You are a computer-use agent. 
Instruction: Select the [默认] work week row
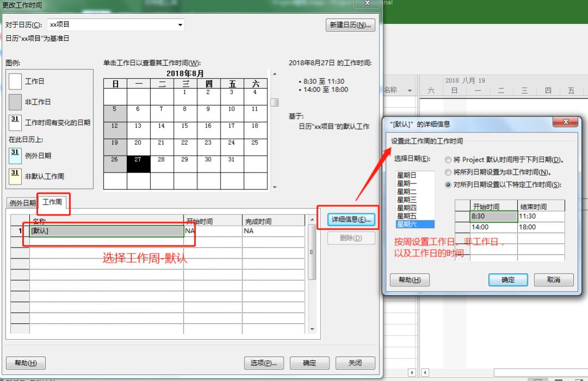[107, 231]
